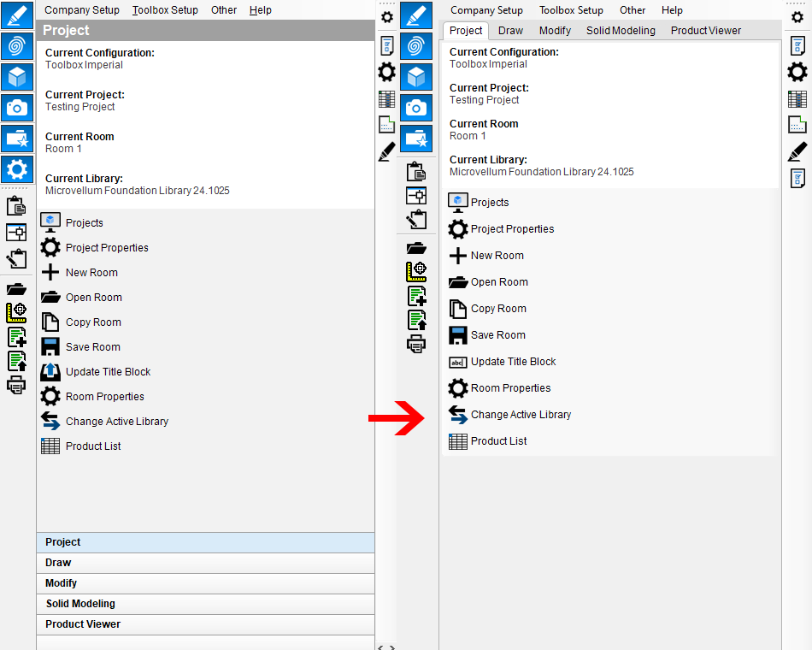Open the Product Viewer accordion section bar

click(205, 624)
